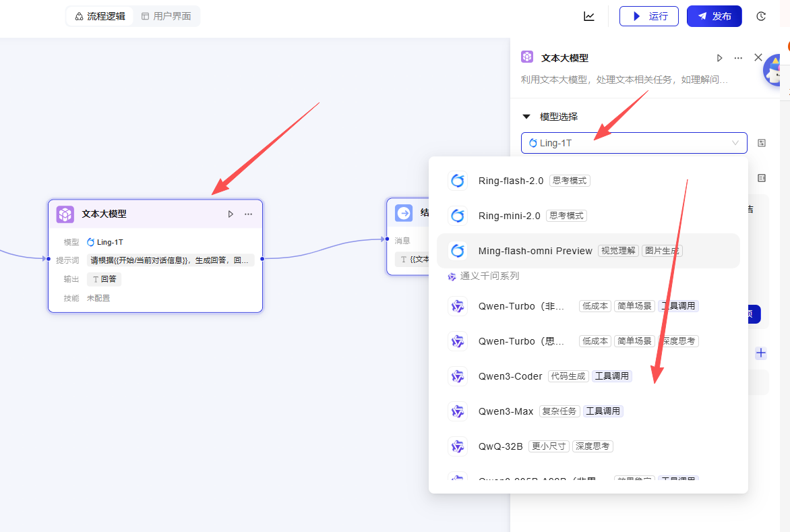Viewport: 790px width, 532px height.
Task: Click the Ring-mini-2.0 model logo icon
Action: (x=458, y=216)
